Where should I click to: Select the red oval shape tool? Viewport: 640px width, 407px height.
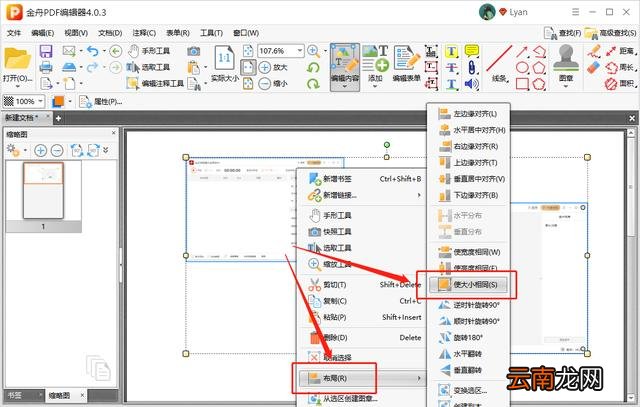click(x=522, y=67)
